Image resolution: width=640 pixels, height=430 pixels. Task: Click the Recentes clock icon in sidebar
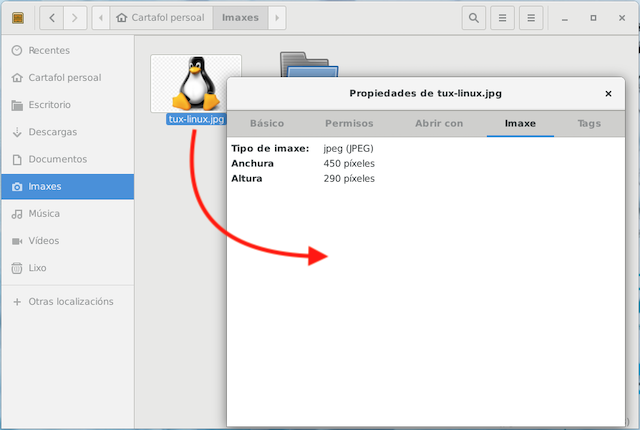(17, 50)
